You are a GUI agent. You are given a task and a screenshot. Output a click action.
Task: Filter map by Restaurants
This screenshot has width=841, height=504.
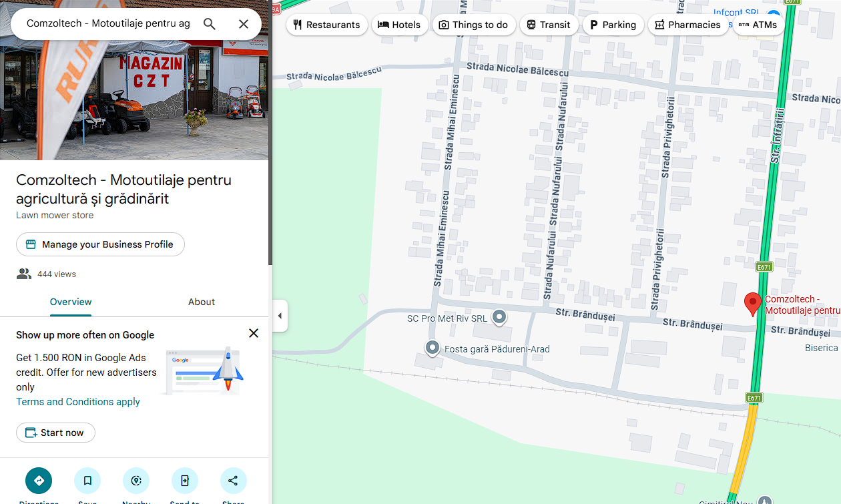tap(326, 25)
